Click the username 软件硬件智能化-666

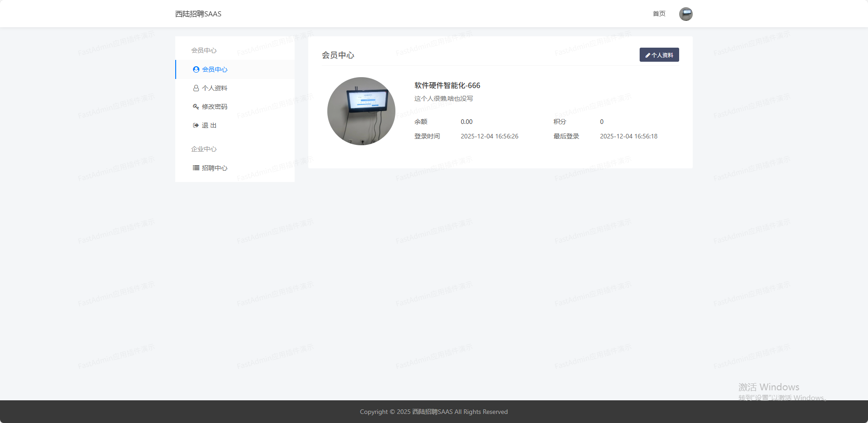pos(447,85)
